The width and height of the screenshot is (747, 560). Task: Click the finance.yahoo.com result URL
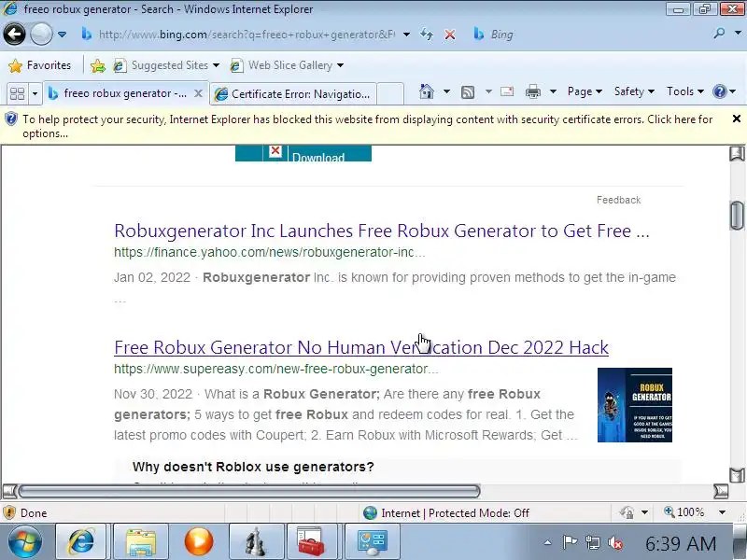tap(270, 252)
